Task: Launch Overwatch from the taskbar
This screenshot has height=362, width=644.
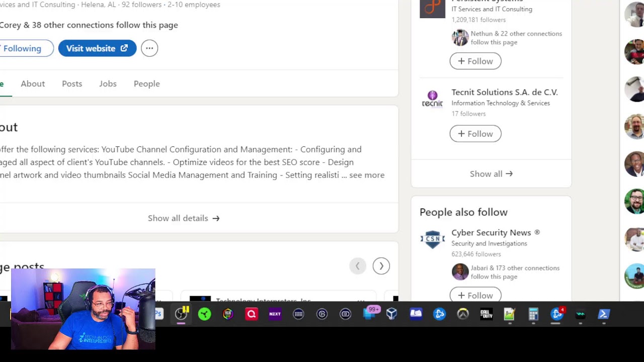Action: tap(463, 314)
